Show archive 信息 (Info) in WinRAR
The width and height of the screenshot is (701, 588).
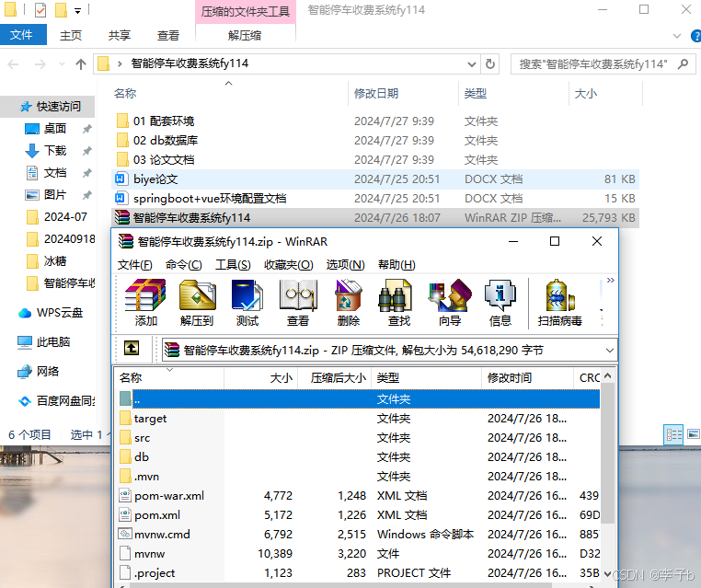(x=500, y=302)
